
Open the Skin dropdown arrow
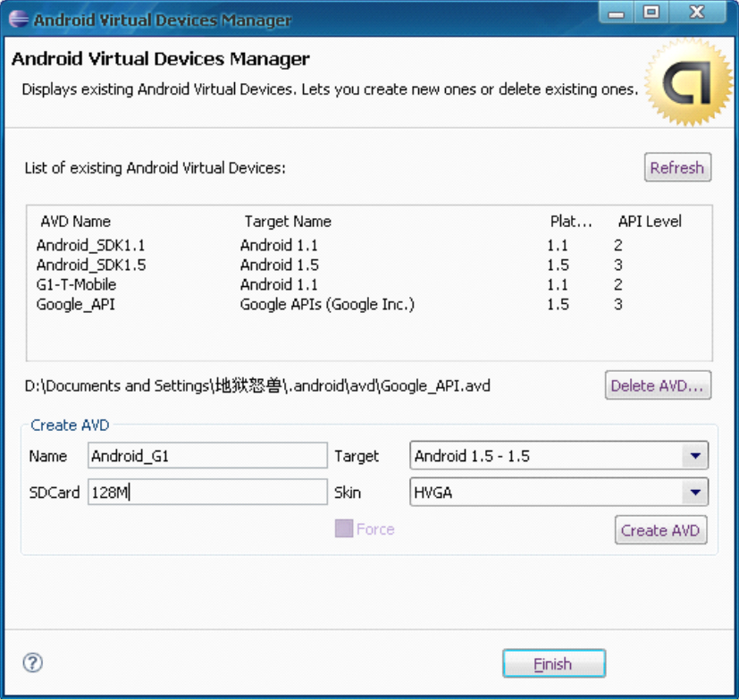[695, 492]
